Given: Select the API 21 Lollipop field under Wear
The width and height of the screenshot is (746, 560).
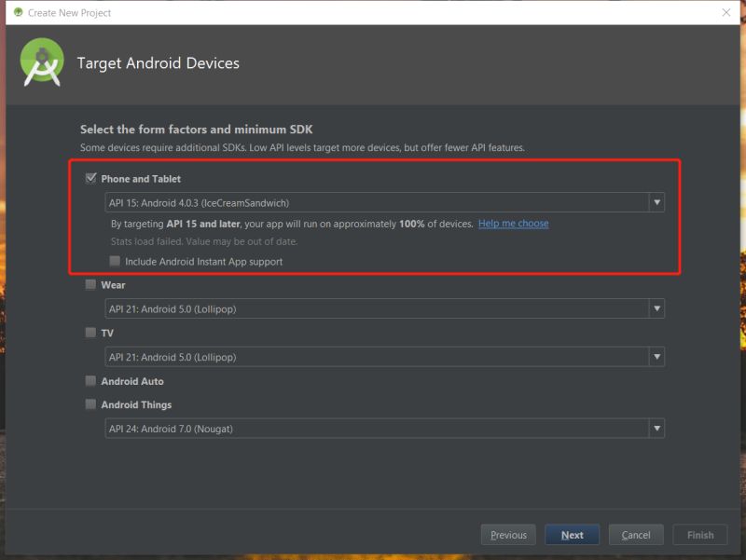Looking at the screenshot, I should [373, 308].
